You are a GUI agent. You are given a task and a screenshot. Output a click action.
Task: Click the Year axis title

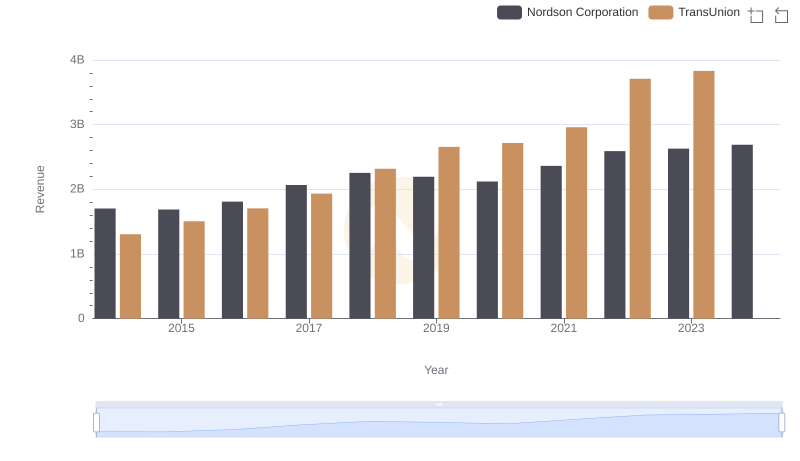(436, 370)
